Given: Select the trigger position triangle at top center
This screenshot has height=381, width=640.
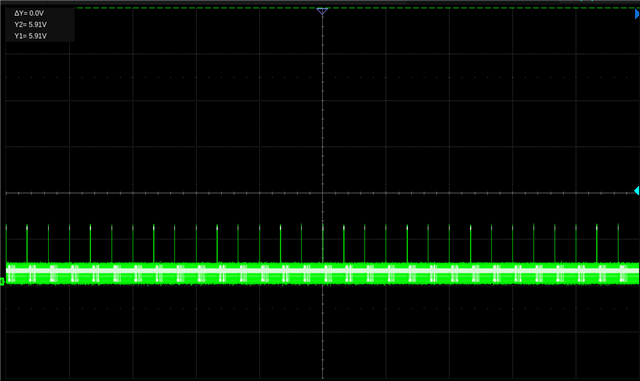Looking at the screenshot, I should (x=322, y=11).
